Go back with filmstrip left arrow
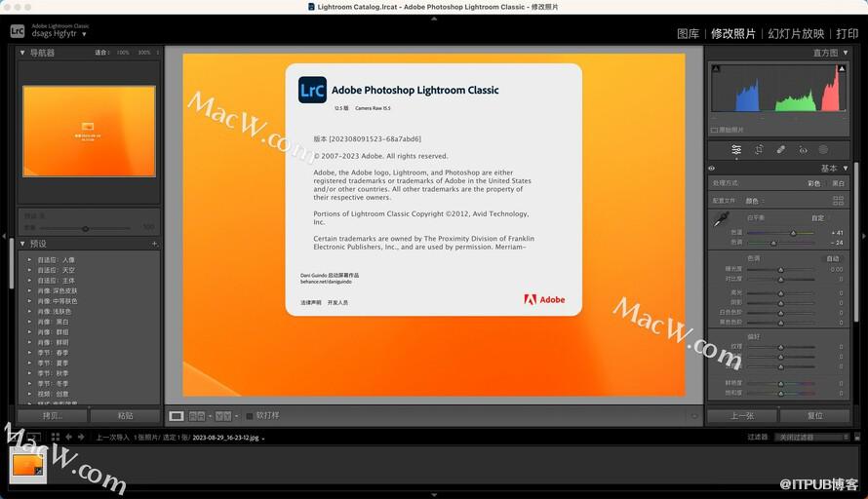This screenshot has height=499, width=868. pyautogui.click(x=68, y=437)
